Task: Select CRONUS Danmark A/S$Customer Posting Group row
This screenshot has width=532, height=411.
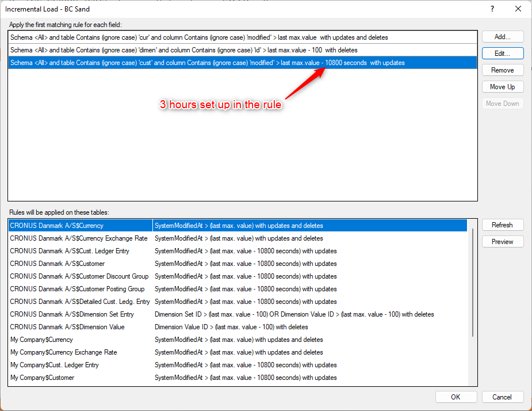Action: coord(238,289)
